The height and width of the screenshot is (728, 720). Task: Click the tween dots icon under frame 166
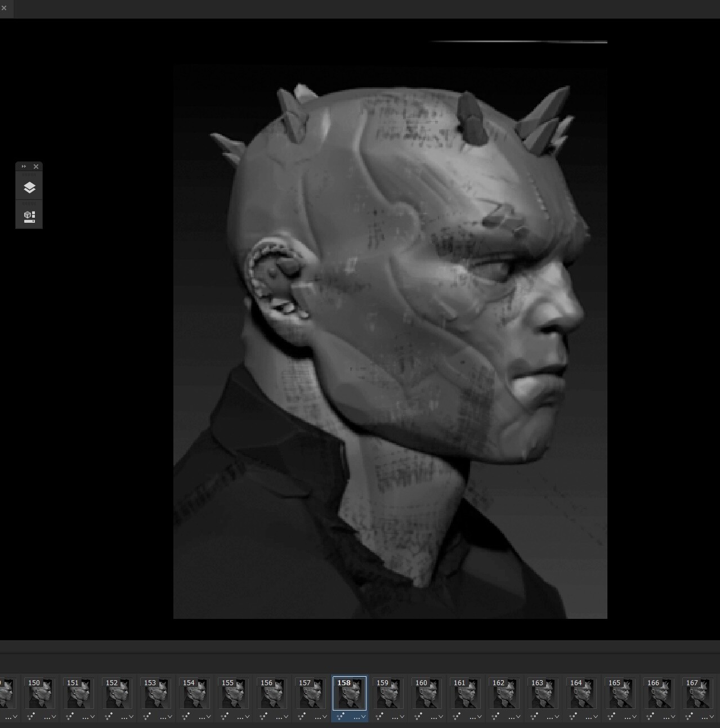click(x=650, y=716)
